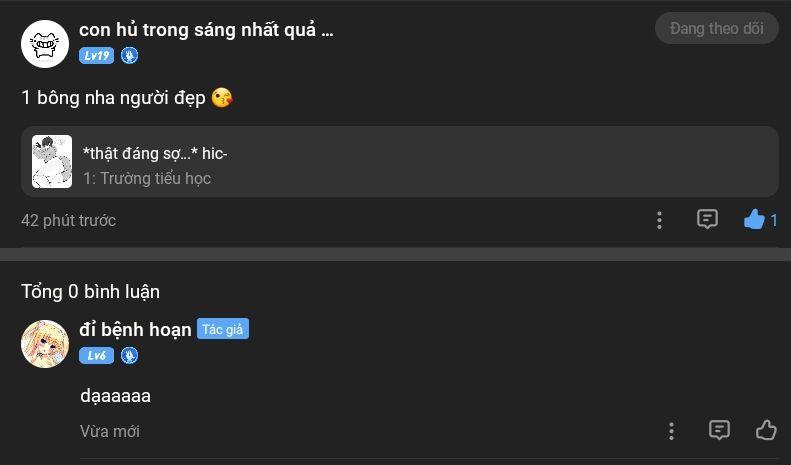This screenshot has width=791, height=465.
Task: Open the story cover thumbnail
Action: pyautogui.click(x=52, y=161)
